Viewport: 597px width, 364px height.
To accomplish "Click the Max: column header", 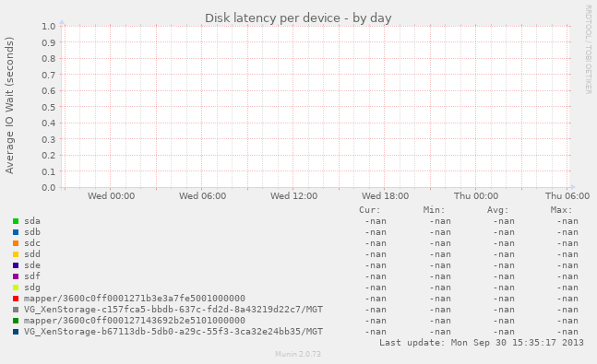I will (562, 210).
